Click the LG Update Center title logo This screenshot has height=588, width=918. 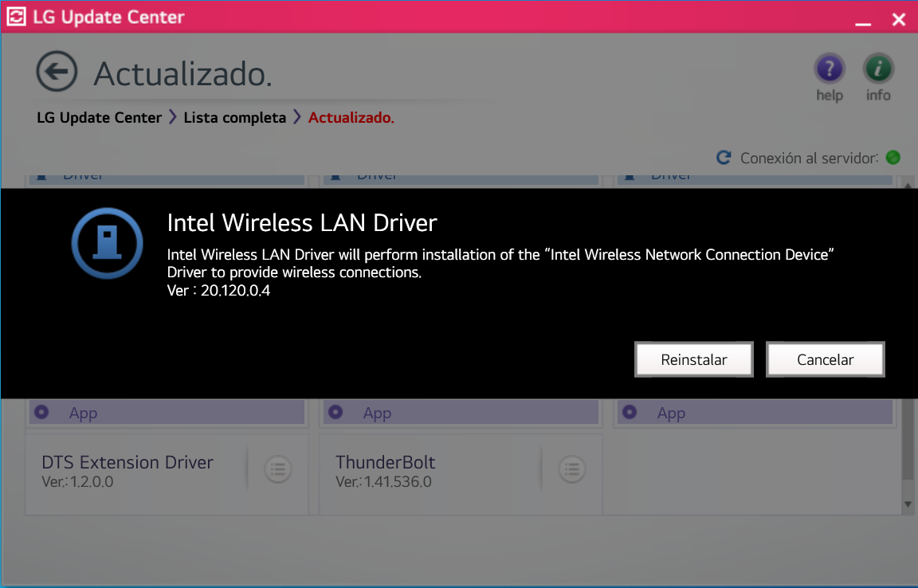point(16,17)
